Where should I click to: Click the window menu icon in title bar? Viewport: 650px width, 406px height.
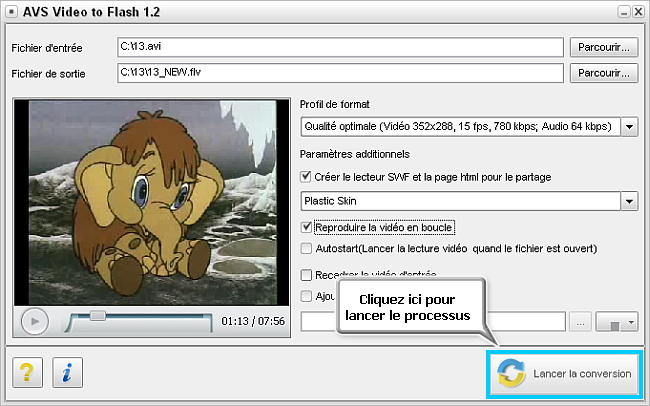(12, 12)
